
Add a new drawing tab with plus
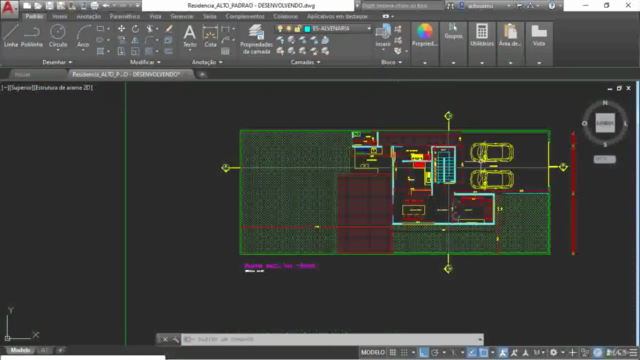[202, 74]
